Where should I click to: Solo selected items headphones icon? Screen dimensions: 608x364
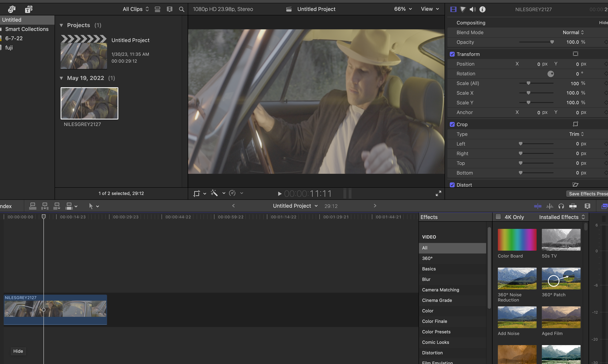click(561, 206)
